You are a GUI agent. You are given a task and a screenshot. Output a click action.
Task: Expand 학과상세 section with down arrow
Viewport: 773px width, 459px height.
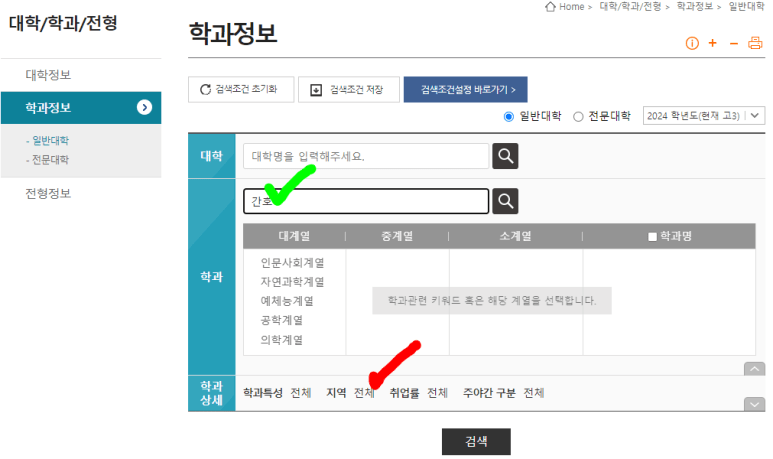coord(755,403)
